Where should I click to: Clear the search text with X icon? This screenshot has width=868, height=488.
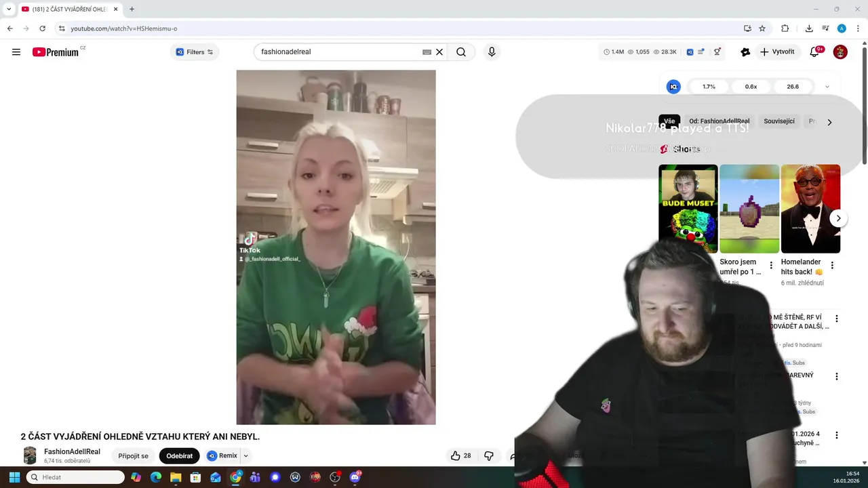[439, 52]
